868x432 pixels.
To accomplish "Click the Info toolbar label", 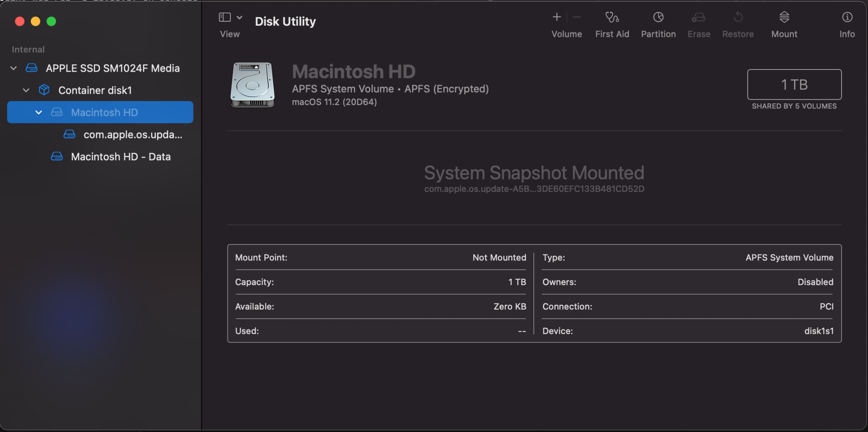I will 847,34.
